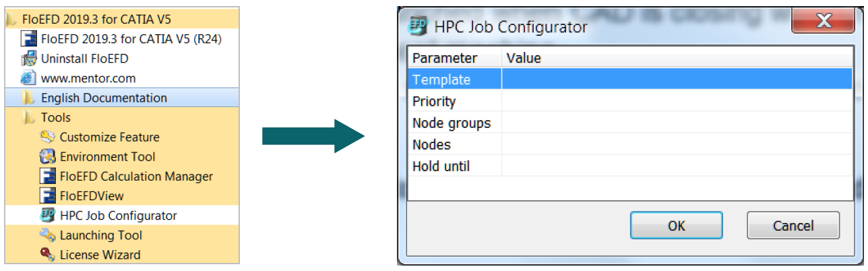Launch the Environment Tool icon

pyautogui.click(x=47, y=156)
